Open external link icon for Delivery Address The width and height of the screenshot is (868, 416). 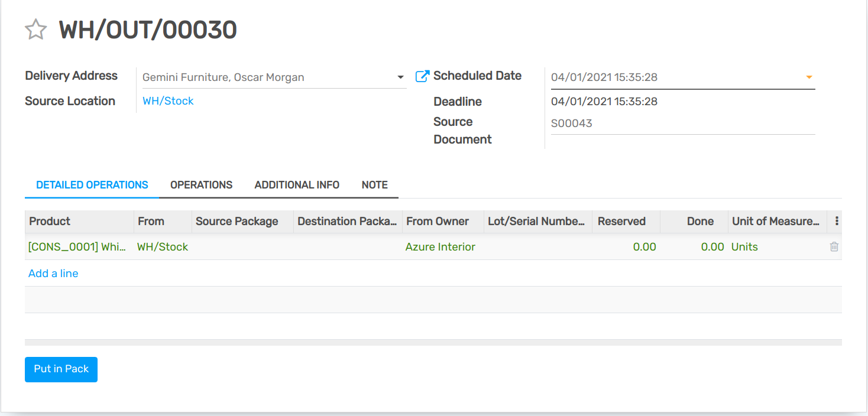[x=422, y=76]
